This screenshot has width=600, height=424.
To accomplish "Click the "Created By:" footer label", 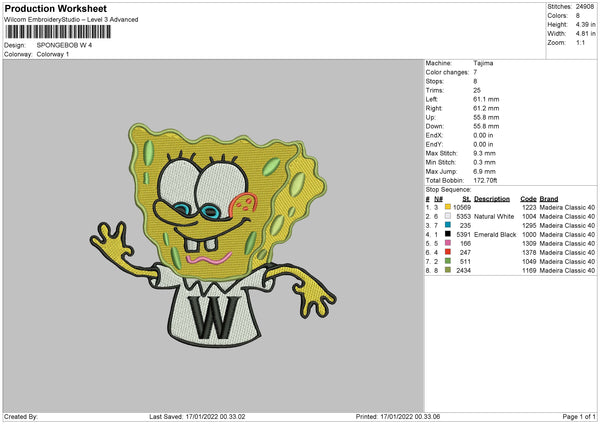I will click(x=21, y=416).
